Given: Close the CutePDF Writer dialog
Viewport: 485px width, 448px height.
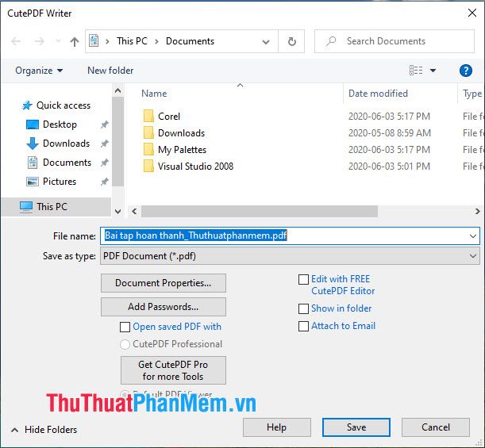Looking at the screenshot, I should [472, 13].
